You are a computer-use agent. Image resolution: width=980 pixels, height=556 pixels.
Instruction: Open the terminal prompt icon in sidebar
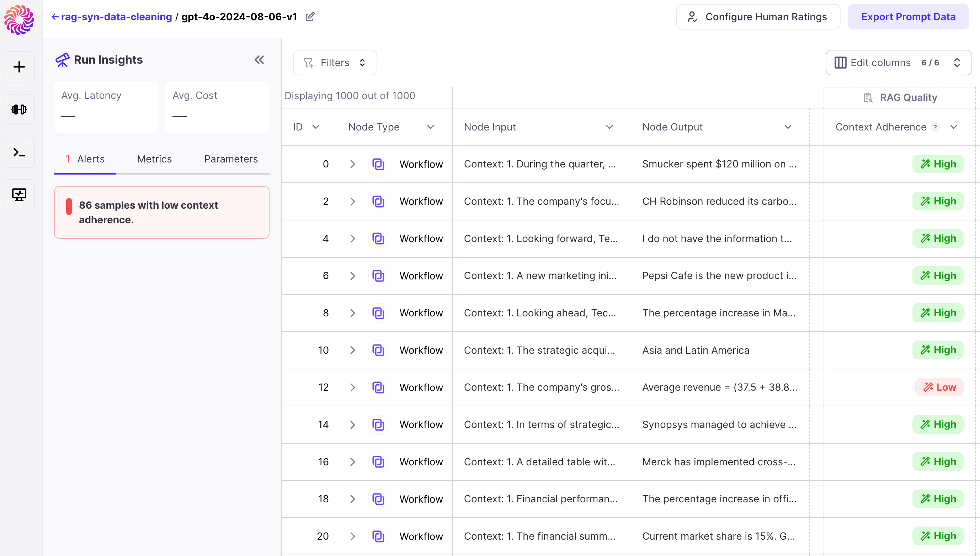19,153
